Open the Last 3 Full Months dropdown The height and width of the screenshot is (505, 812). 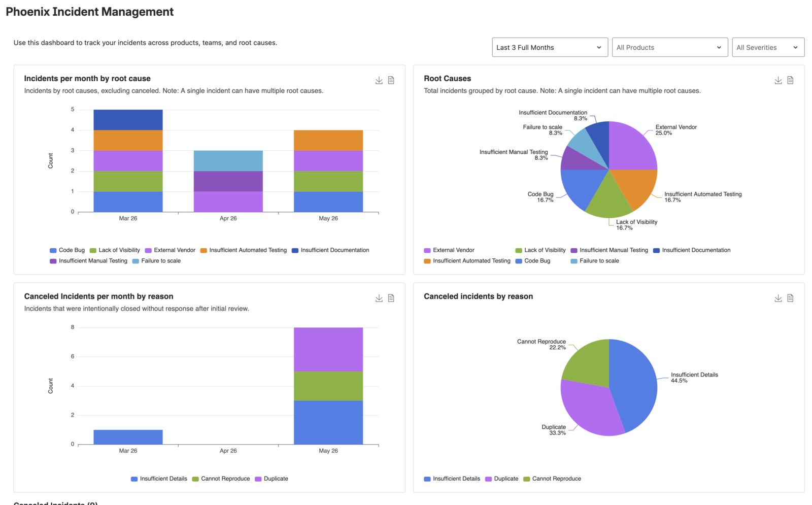550,47
